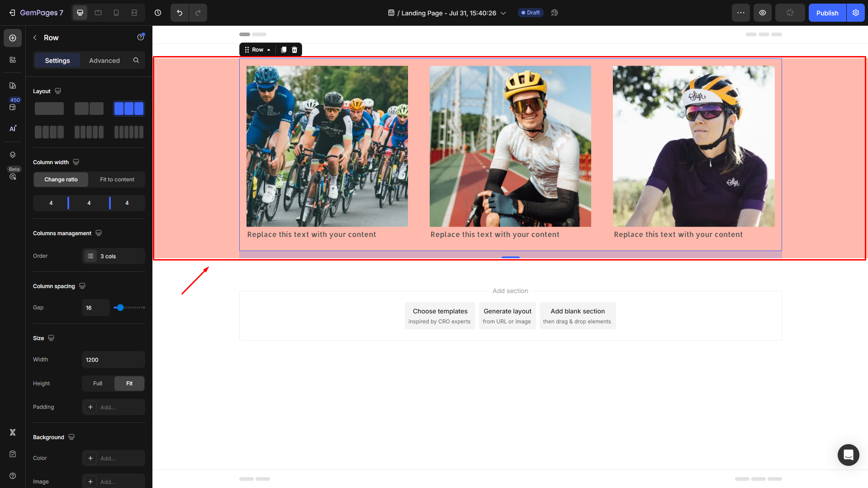The width and height of the screenshot is (868, 488).
Task: Click the Publish button
Action: [827, 13]
